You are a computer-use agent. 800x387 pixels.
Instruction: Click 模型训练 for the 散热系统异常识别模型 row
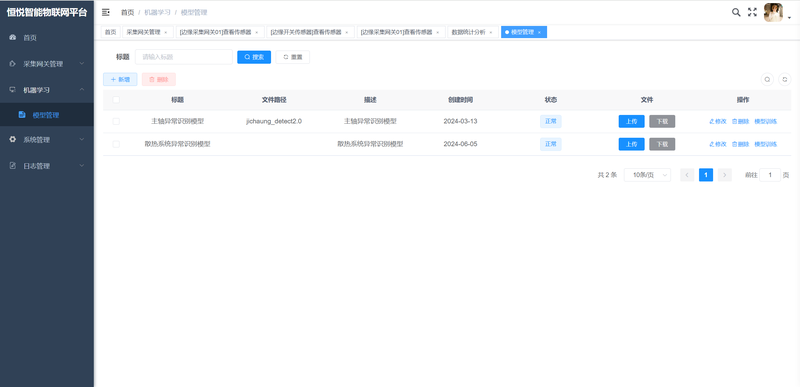(x=766, y=144)
